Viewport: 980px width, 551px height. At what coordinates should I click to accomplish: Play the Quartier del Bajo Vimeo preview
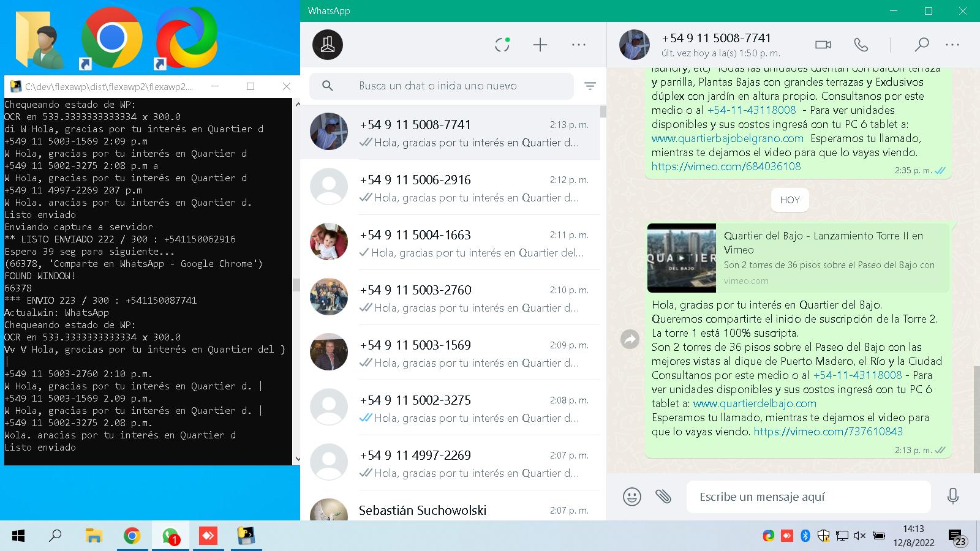click(681, 258)
